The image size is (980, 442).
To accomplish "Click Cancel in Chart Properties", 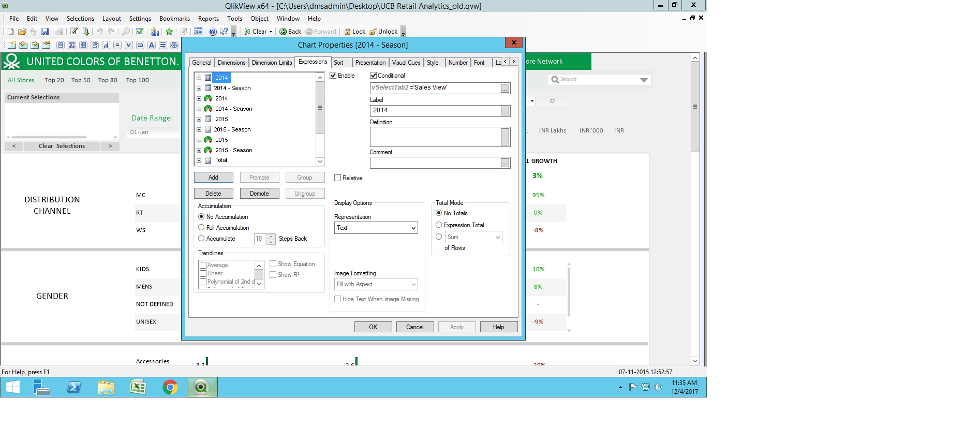I will pos(415,327).
